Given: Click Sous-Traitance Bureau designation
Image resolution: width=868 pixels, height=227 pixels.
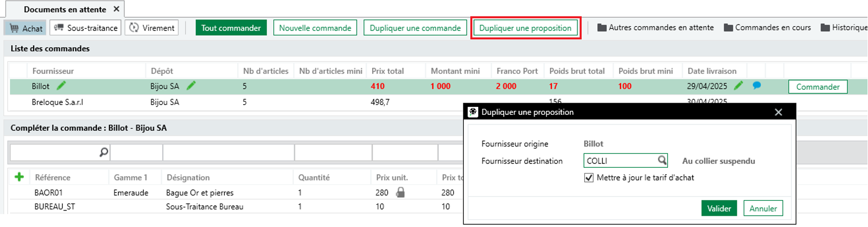Looking at the screenshot, I should [x=205, y=206].
